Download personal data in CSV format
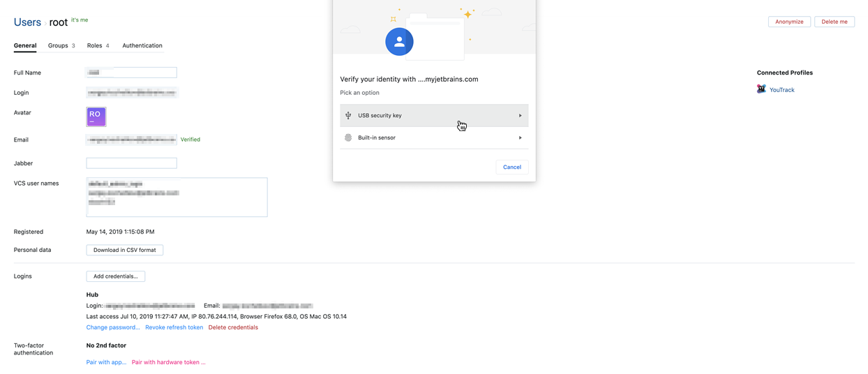Image resolution: width=868 pixels, height=374 pixels. 125,250
